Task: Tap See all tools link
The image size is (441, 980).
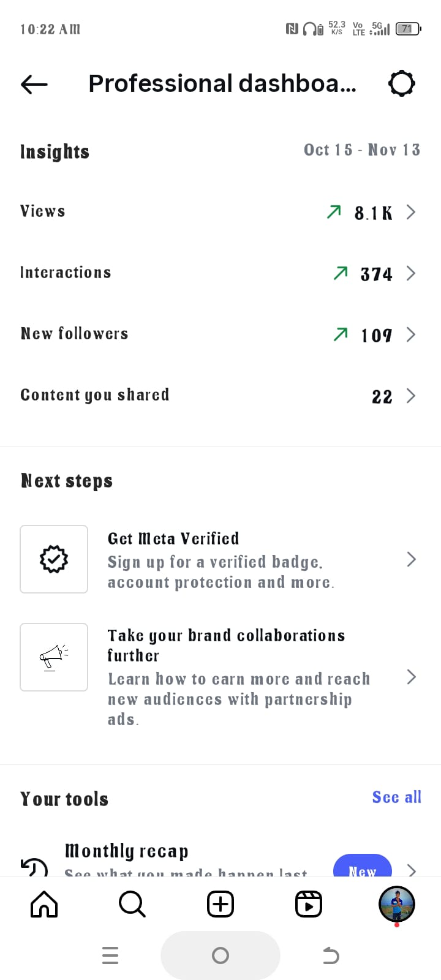Action: (x=397, y=797)
